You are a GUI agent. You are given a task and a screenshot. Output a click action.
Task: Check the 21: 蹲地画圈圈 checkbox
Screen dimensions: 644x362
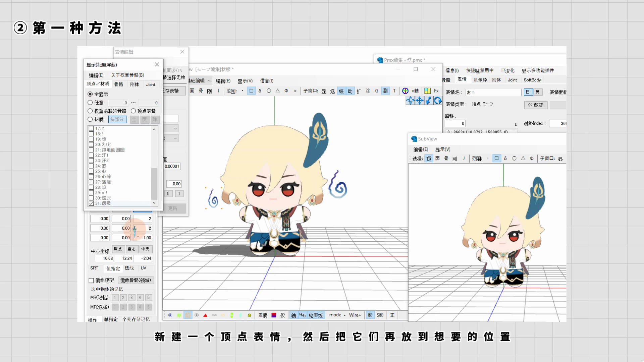coord(91,150)
